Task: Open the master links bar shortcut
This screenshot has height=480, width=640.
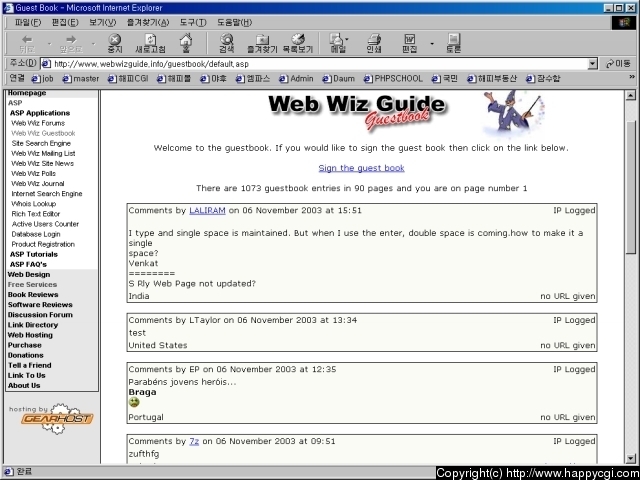Action: 81,78
